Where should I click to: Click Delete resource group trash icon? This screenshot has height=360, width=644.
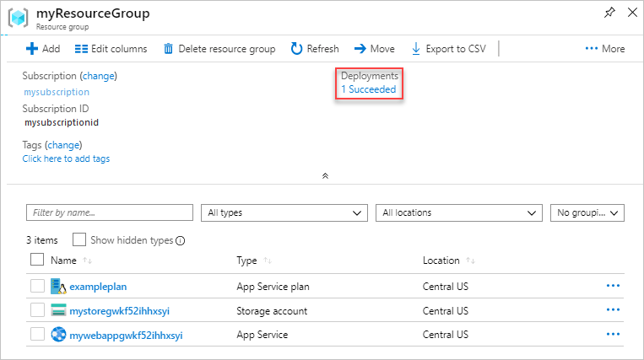click(x=169, y=49)
